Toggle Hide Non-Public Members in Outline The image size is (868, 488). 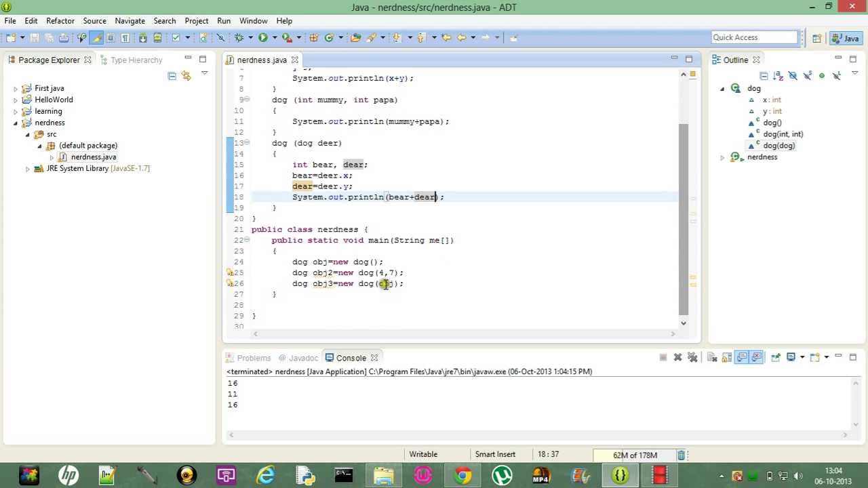(x=822, y=75)
